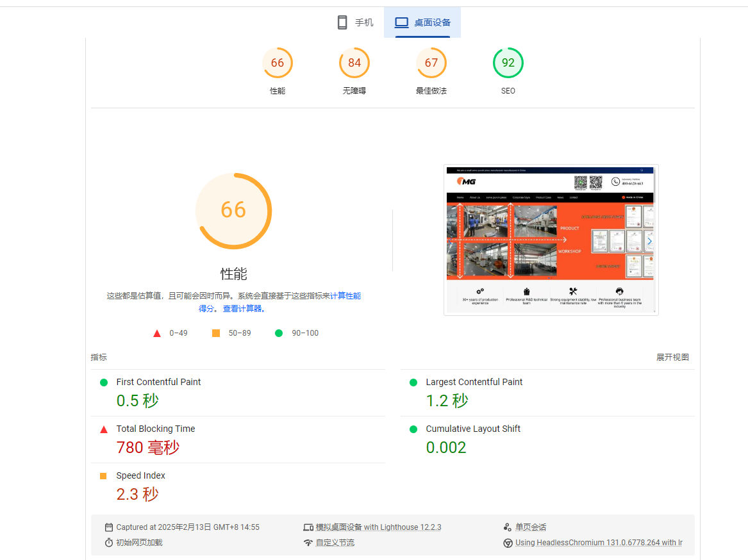
Task: Click the orange square beside Speed Index
Action: pos(103,476)
